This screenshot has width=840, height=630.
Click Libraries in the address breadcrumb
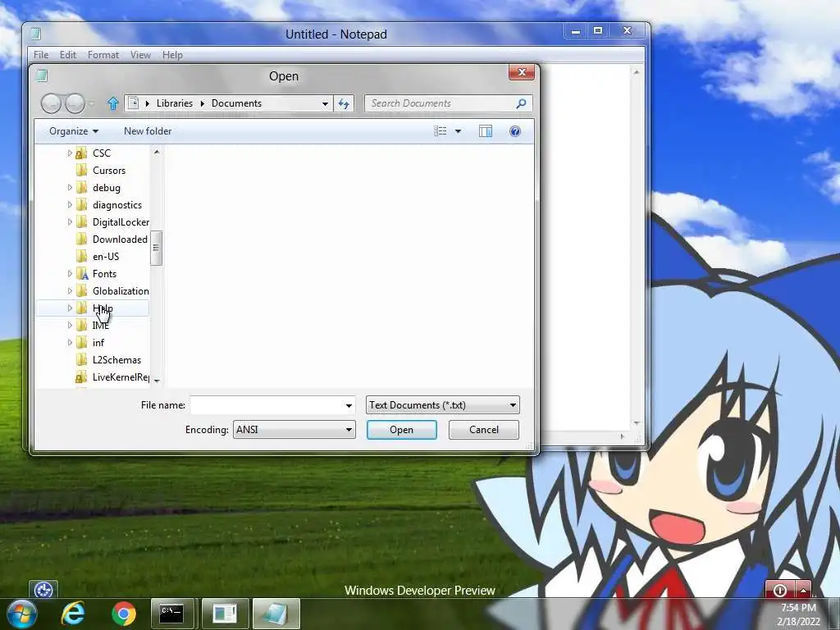175,103
